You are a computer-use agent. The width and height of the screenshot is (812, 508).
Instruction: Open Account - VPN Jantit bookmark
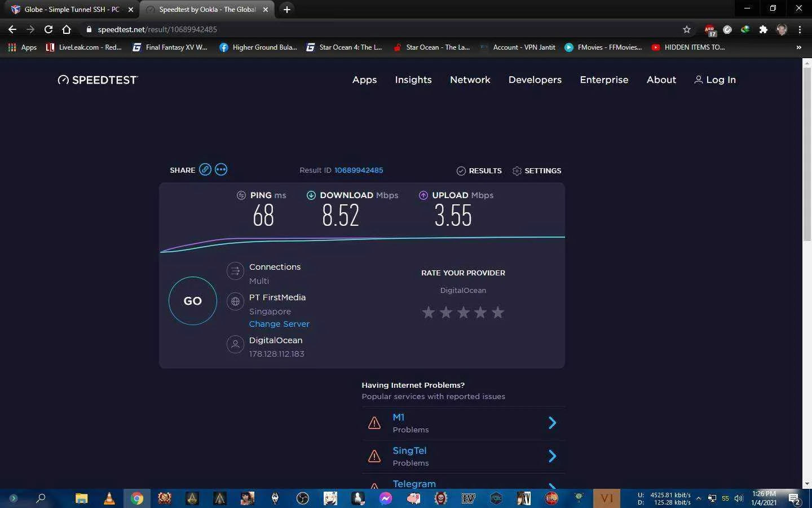click(x=518, y=47)
